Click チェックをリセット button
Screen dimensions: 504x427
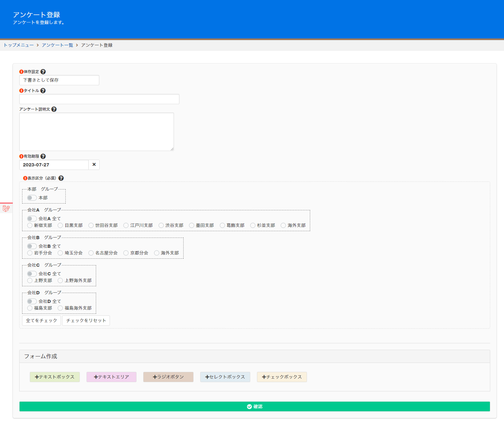(x=86, y=321)
